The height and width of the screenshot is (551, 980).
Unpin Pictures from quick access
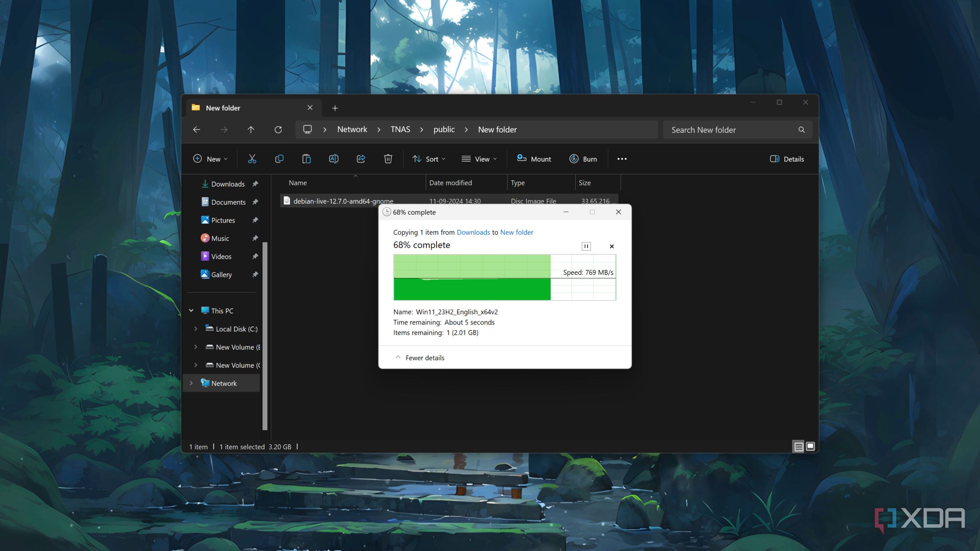coord(255,220)
